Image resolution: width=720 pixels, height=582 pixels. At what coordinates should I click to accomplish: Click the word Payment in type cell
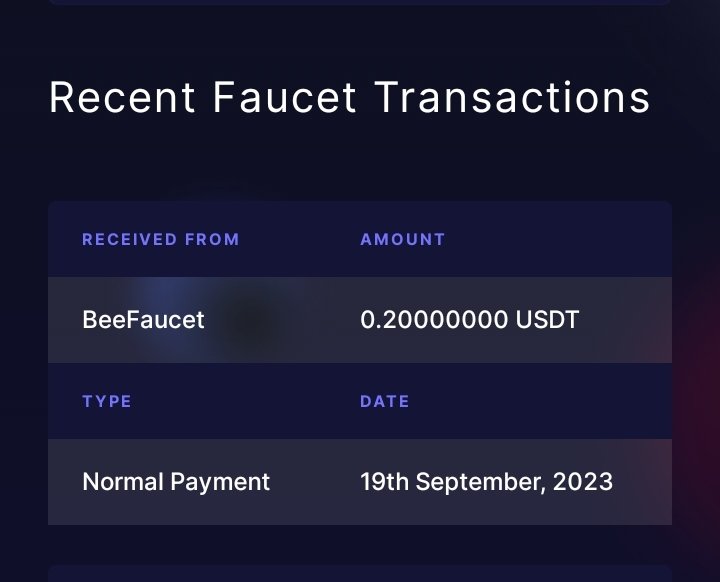pyautogui.click(x=220, y=483)
